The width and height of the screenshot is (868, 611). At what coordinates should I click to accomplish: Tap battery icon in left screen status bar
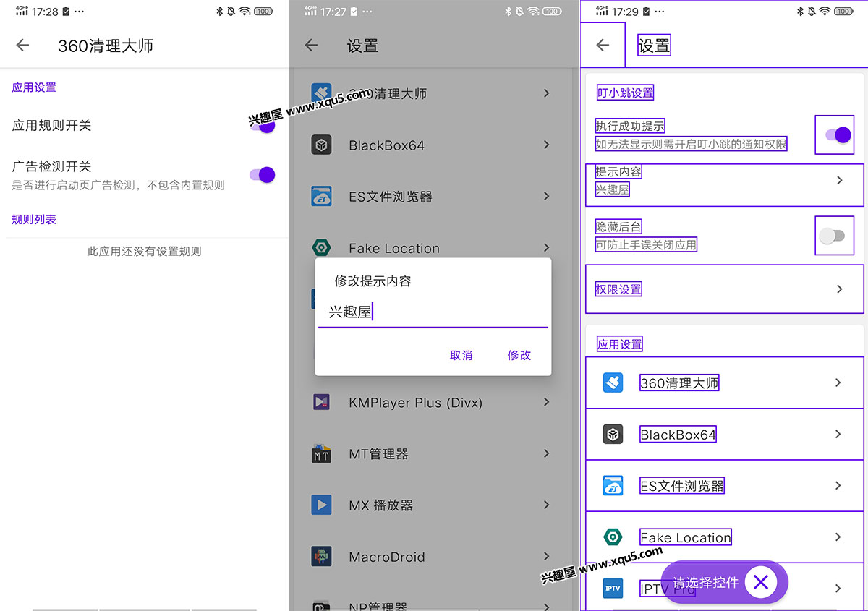coord(263,12)
